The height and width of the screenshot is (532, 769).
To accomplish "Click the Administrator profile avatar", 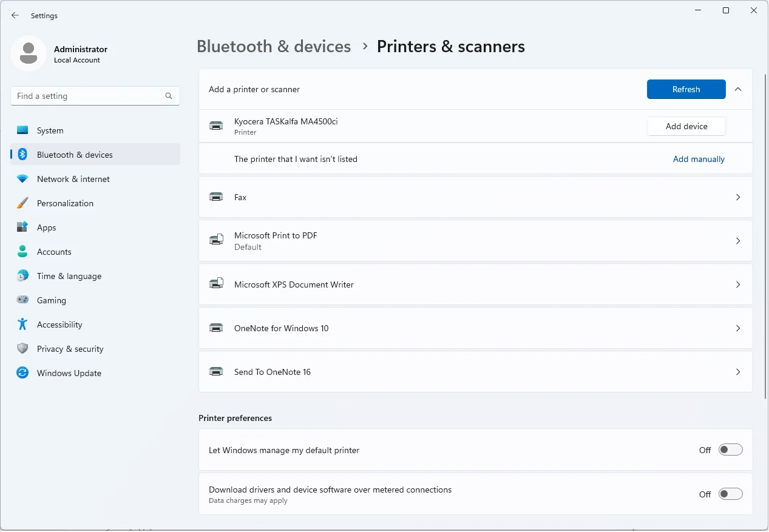I will click(29, 53).
